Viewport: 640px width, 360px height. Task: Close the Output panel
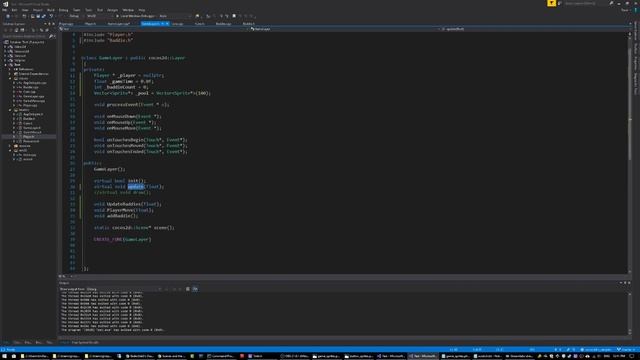tap(629, 283)
